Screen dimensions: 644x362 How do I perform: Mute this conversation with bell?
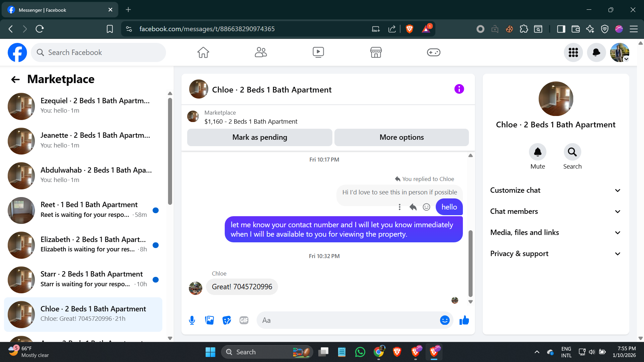click(x=537, y=152)
